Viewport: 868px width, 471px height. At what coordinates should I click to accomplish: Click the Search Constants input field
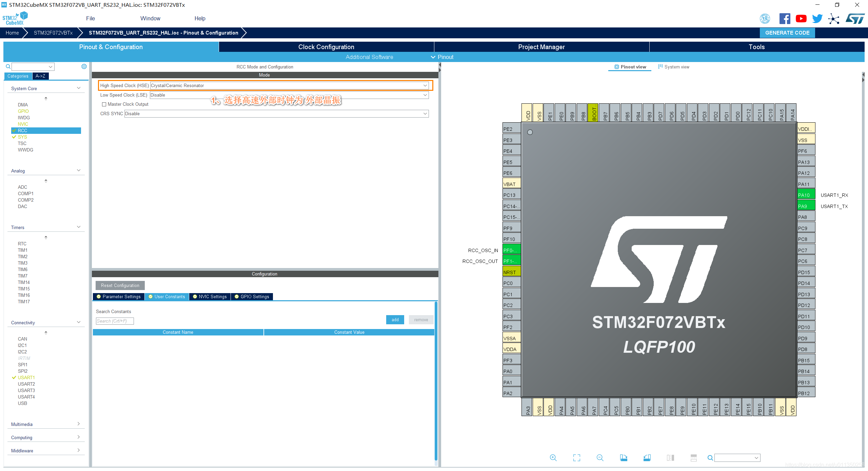[x=115, y=321]
